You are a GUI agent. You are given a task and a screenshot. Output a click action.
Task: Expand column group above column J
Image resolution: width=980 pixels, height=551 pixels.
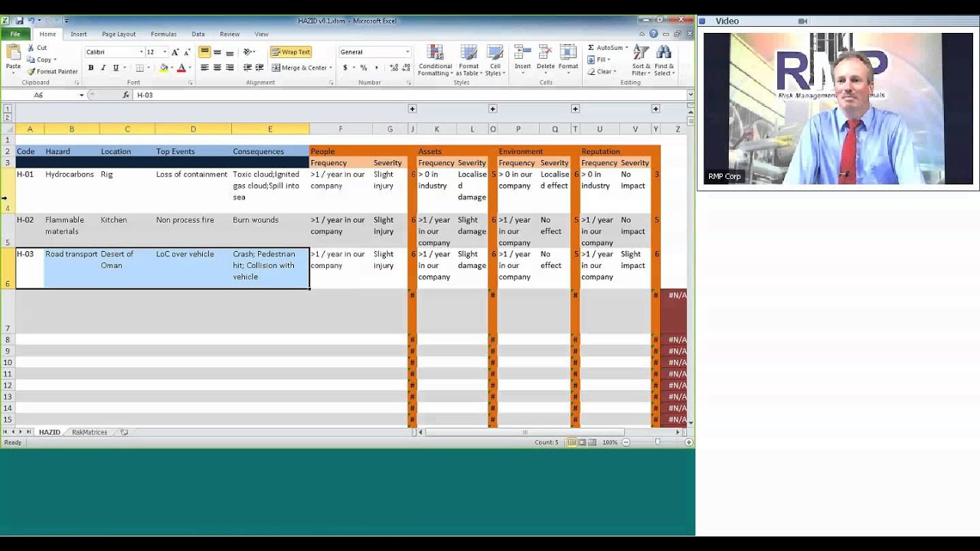[x=412, y=109]
